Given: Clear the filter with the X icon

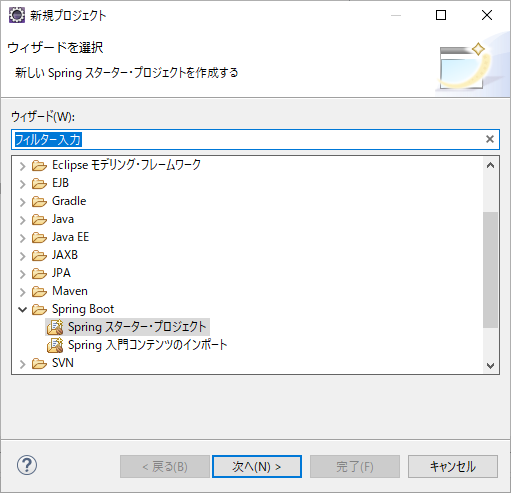Looking at the screenshot, I should click(x=490, y=139).
